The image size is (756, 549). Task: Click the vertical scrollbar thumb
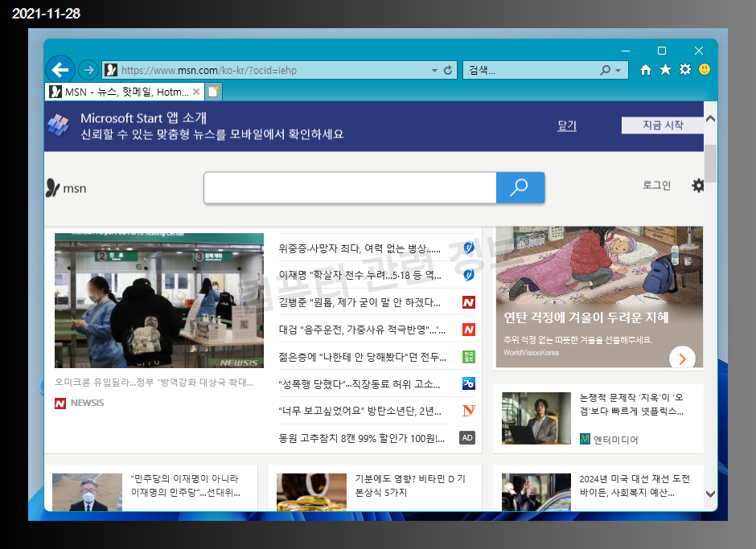point(710,163)
